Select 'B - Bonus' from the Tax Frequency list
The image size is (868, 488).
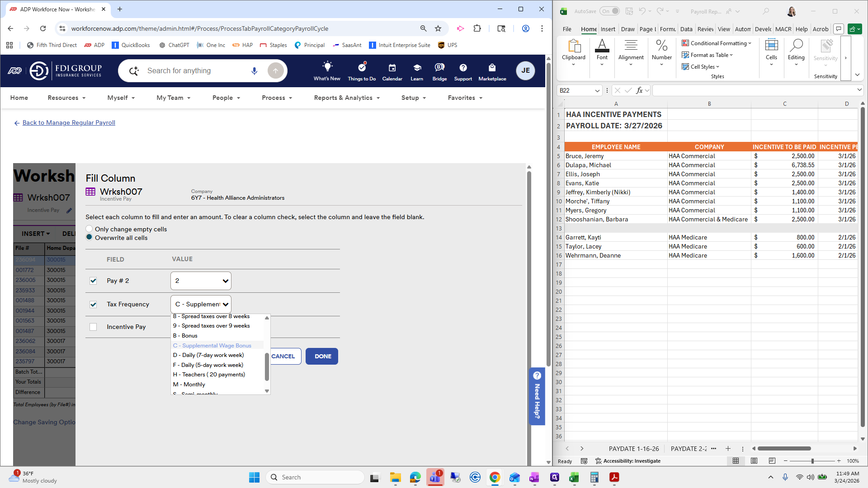[185, 335]
